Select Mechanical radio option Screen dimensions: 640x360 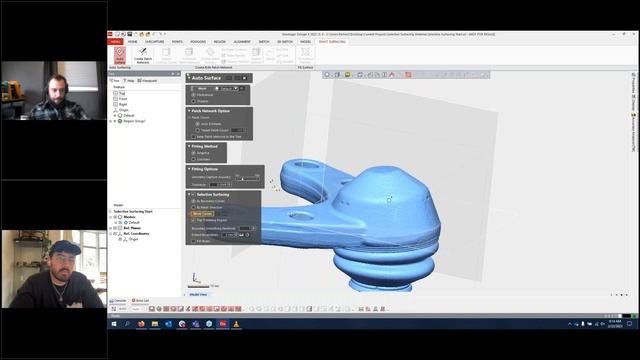click(x=193, y=95)
